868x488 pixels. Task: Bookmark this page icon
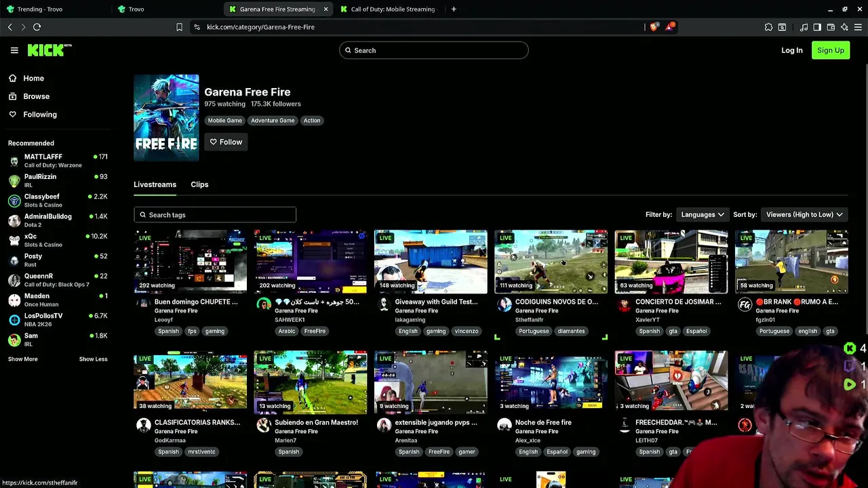pyautogui.click(x=179, y=27)
